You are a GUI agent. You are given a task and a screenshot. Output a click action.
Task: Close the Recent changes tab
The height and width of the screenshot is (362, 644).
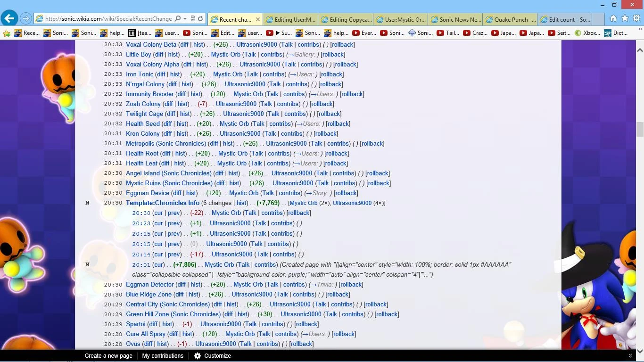[257, 19]
